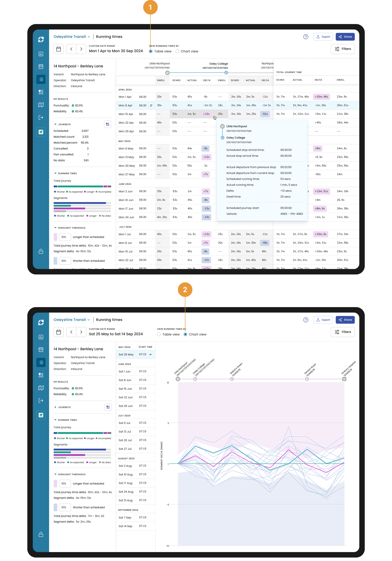Collapse the Journeys section in top screen

(55, 124)
